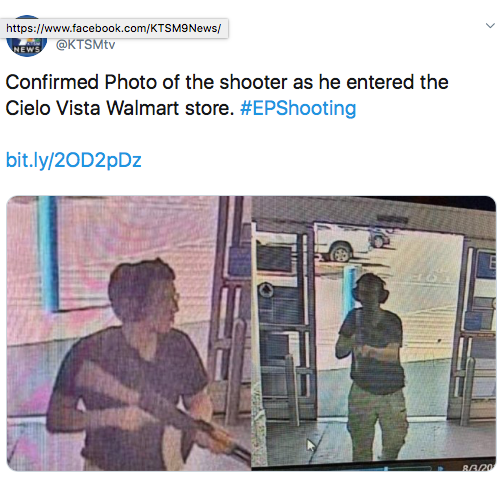Screen dimensions: 504x490
Task: Open the @KTSMtv handle profile
Action: pyautogui.click(x=85, y=44)
